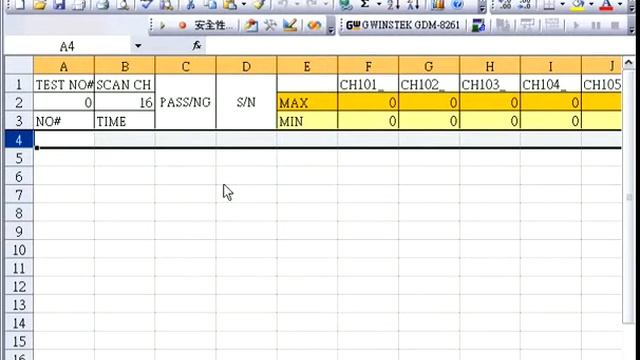The width and height of the screenshot is (640, 360).
Task: Select the S/N merged cell
Action: [246, 102]
